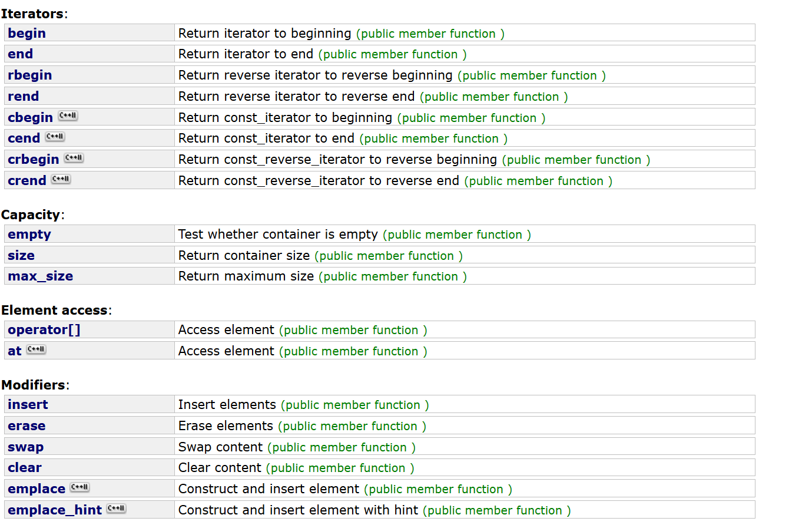Click the C++11 icon next to crend
812x528 pixels.
61,179
